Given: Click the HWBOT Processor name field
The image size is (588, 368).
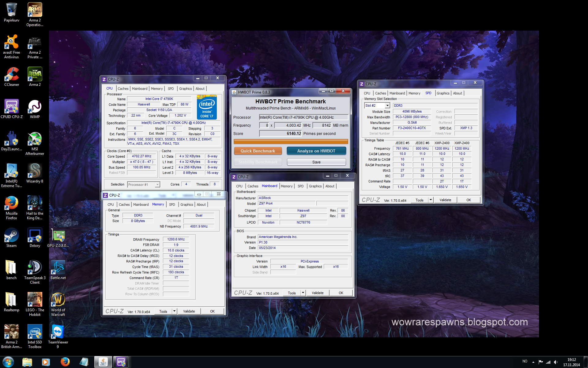Looking at the screenshot, I should click(303, 117).
